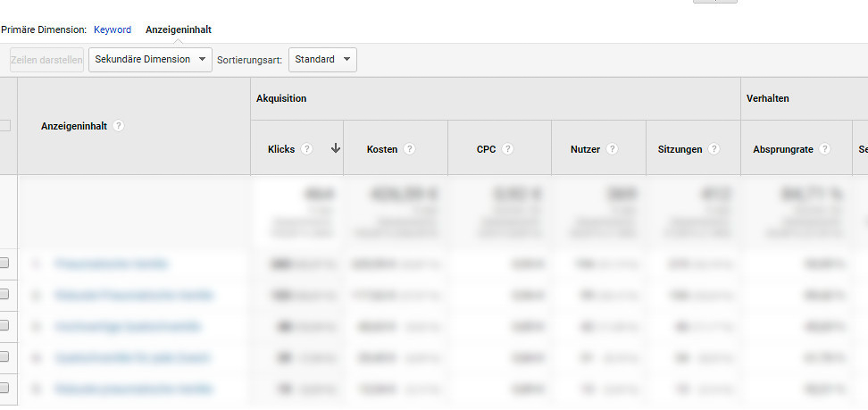Switch primary dimension to Keyword

point(113,29)
